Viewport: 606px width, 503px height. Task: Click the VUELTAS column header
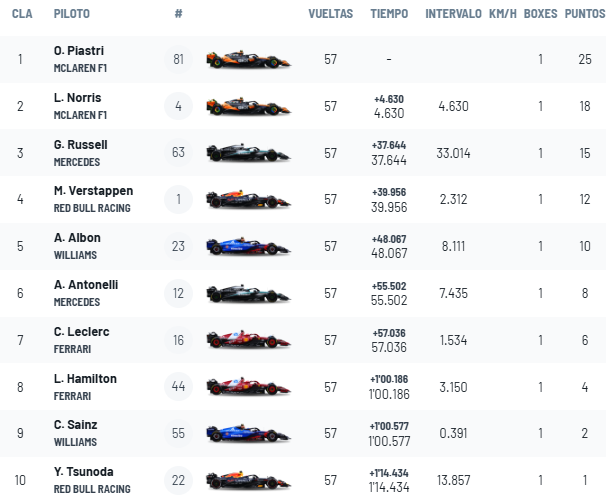pyautogui.click(x=330, y=14)
